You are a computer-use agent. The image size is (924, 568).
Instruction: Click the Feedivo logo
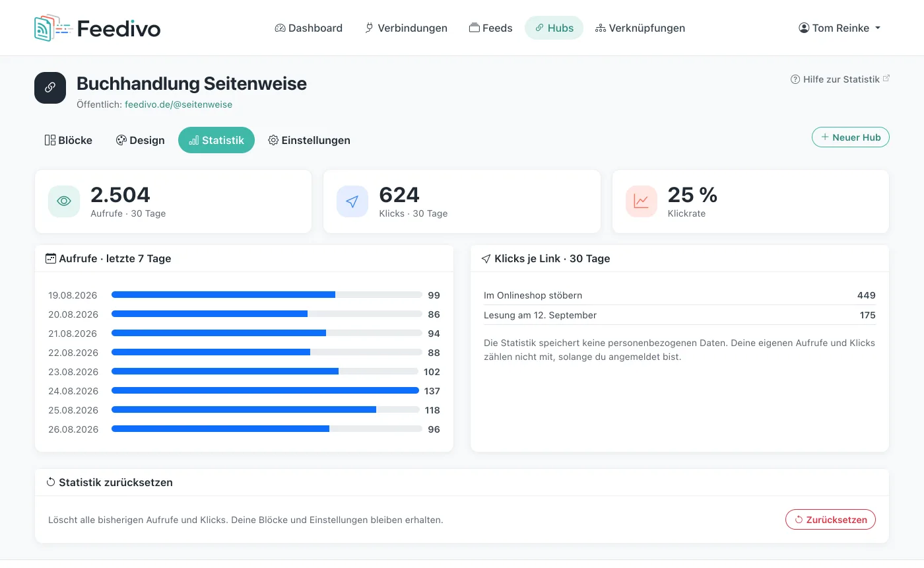(97, 28)
